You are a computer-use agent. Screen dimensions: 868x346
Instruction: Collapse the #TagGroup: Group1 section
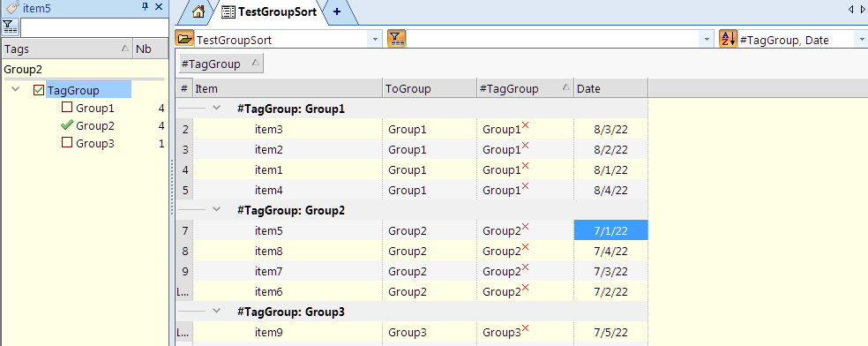[x=216, y=109]
